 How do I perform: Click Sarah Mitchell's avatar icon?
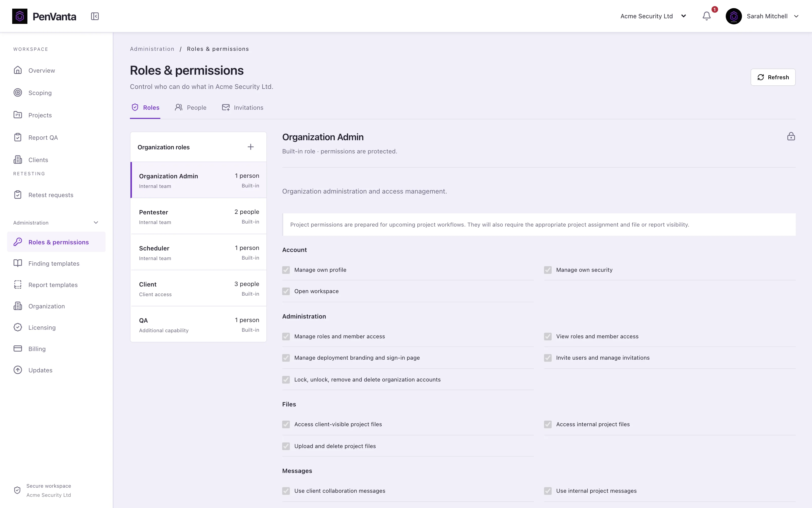(x=734, y=16)
